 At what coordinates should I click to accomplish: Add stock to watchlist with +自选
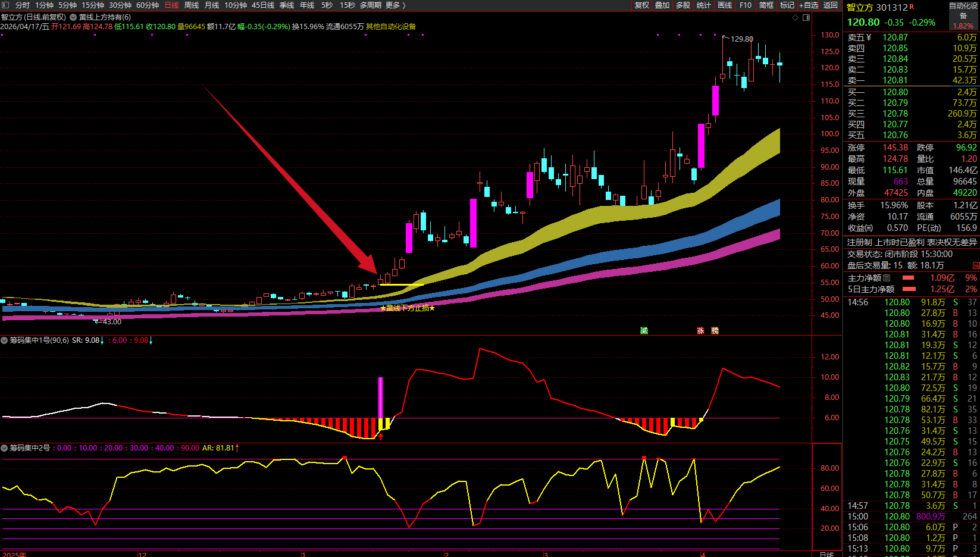coord(809,5)
